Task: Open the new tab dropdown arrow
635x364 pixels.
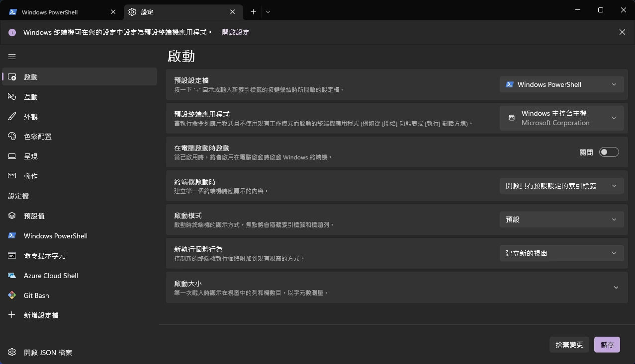Action: coord(268,12)
